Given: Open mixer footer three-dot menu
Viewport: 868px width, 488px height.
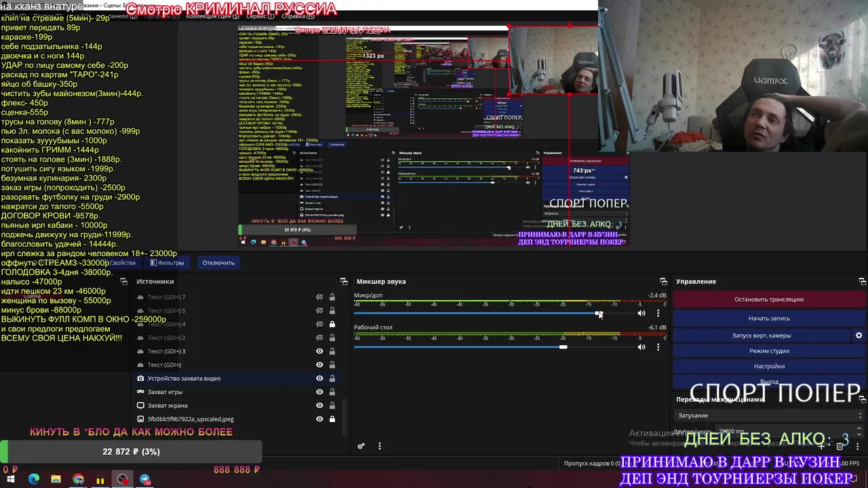Looking at the screenshot, I should 380,446.
